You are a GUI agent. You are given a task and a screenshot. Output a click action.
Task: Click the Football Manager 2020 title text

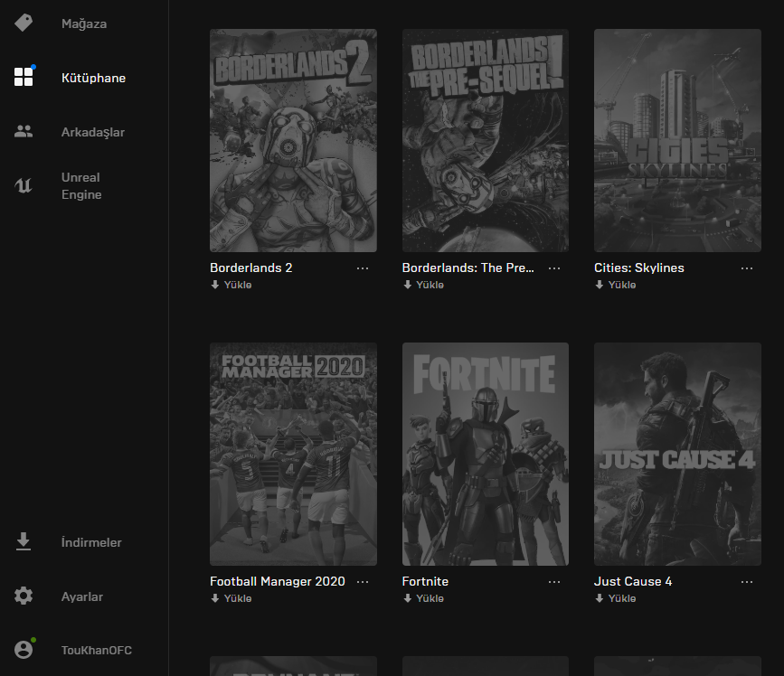[277, 581]
